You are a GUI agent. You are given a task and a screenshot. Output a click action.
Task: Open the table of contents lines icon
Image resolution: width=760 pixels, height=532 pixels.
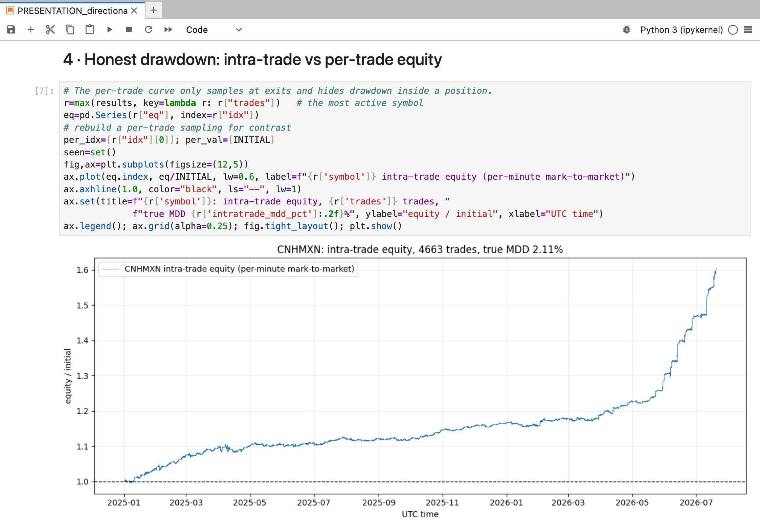pyautogui.click(x=748, y=30)
